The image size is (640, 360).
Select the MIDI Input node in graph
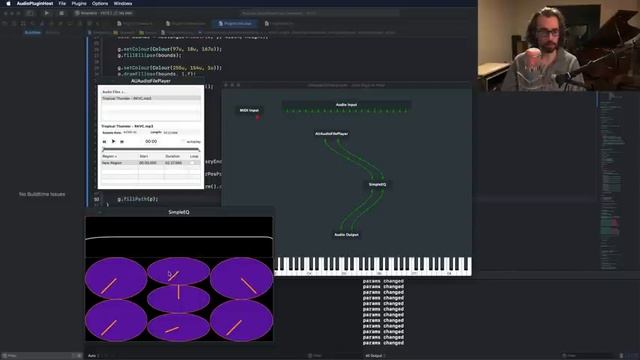coord(249,110)
